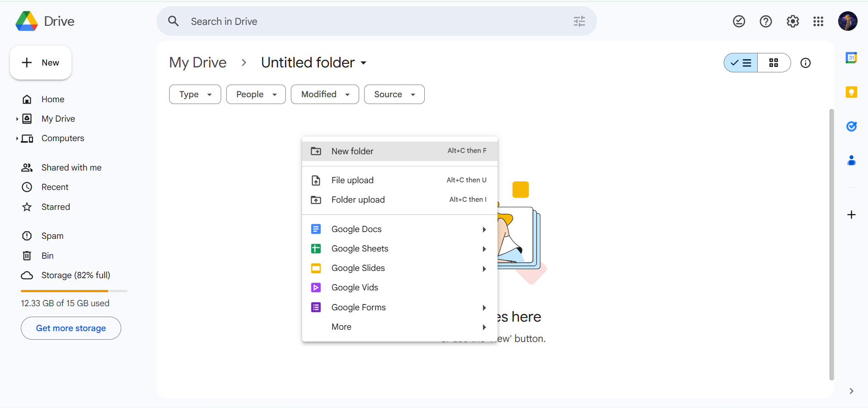Open Google Contacts side panel icon
868x408 pixels.
click(x=851, y=160)
